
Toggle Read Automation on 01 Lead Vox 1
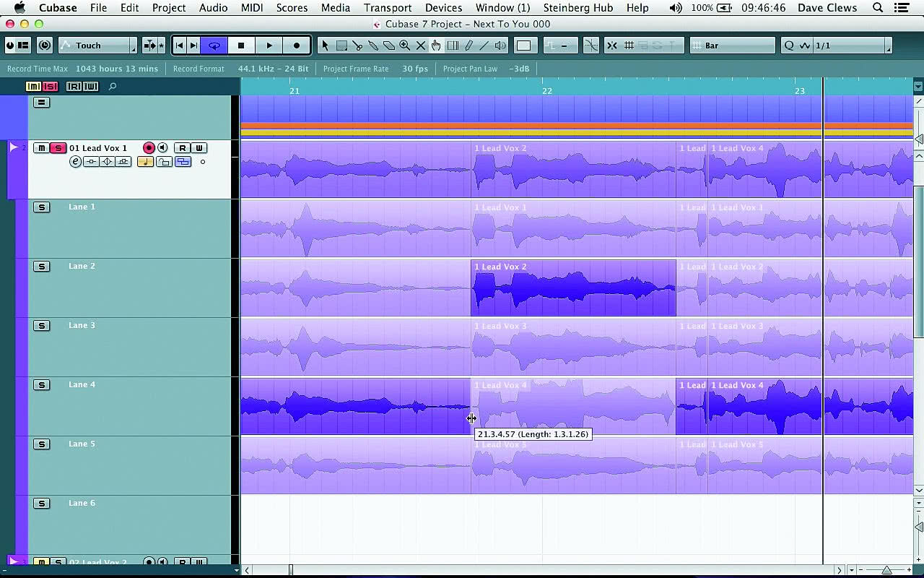pos(183,148)
